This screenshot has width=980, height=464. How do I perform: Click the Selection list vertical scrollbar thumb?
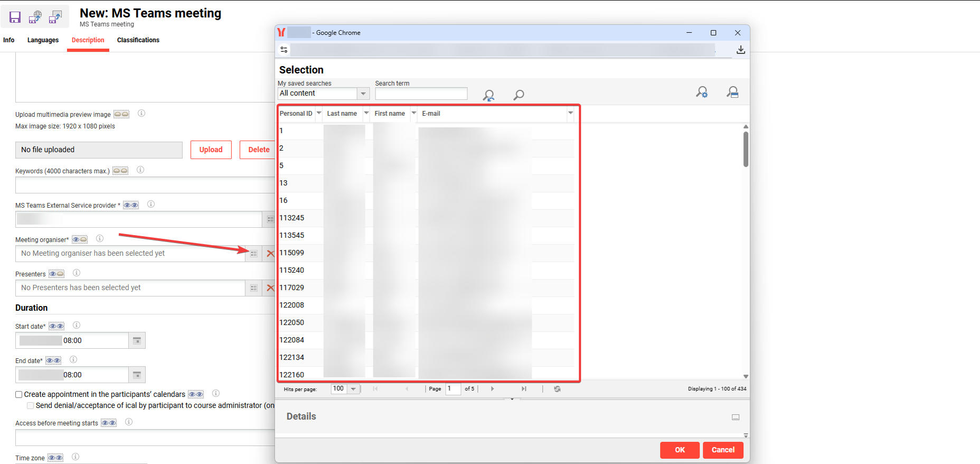click(x=746, y=149)
